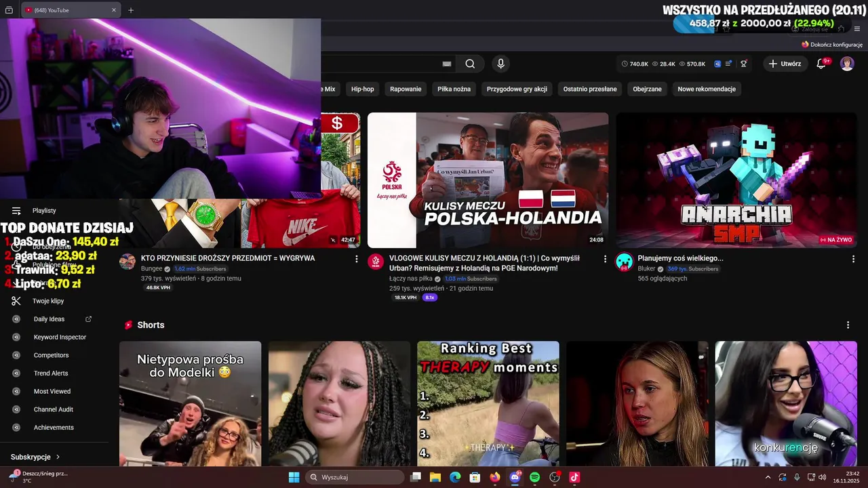The width and height of the screenshot is (868, 488).
Task: Open the ANARCHIA SMP live thumbnail
Action: point(736,180)
